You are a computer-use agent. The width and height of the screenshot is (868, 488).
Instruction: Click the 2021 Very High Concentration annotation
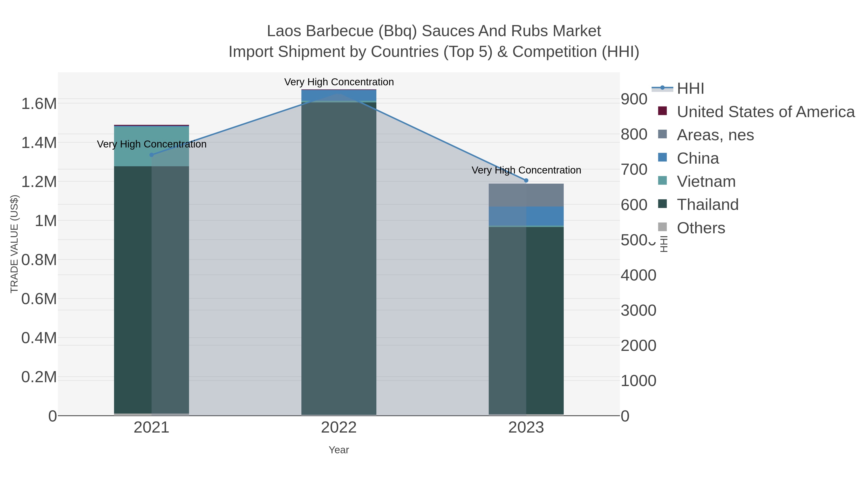[x=152, y=144]
